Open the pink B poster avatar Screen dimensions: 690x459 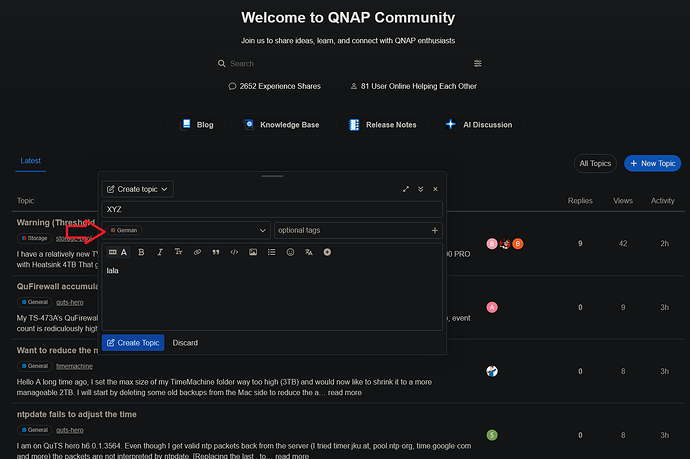point(492,243)
